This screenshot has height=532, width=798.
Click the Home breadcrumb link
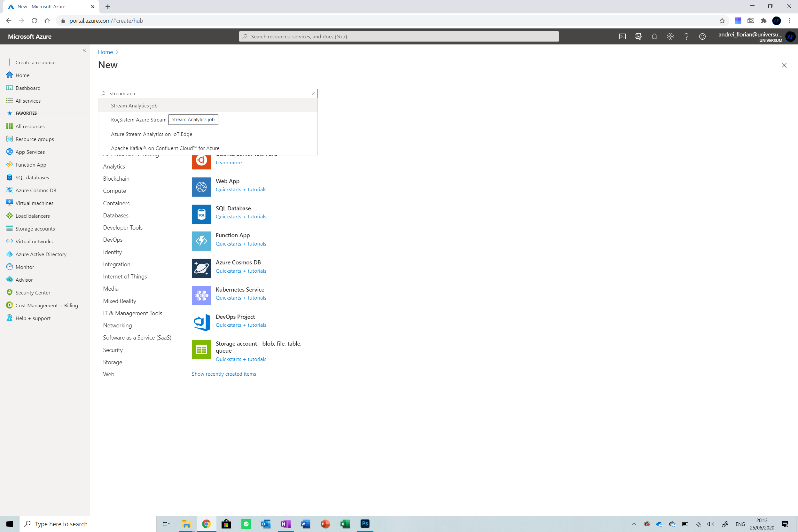click(x=105, y=52)
